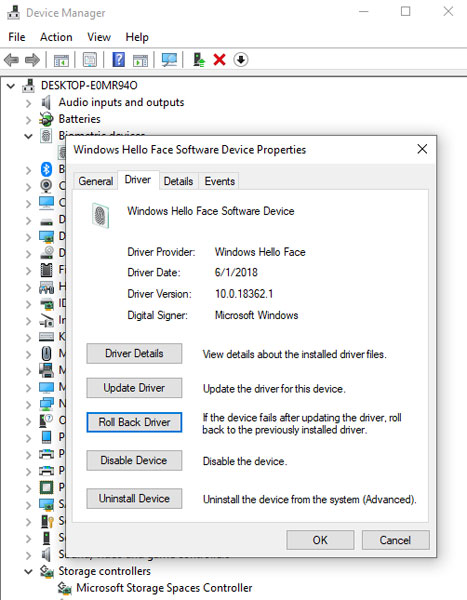Click the Update device driver toolbar icon
This screenshot has width=467, height=600.
point(199,60)
